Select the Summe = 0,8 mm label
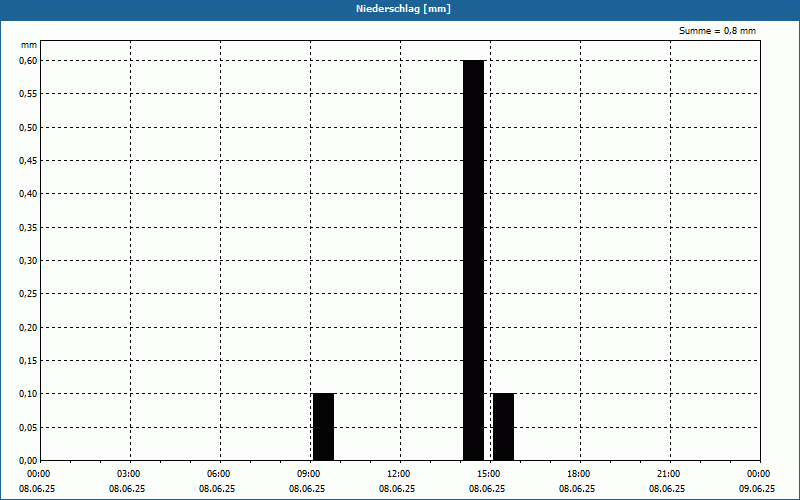 717,31
